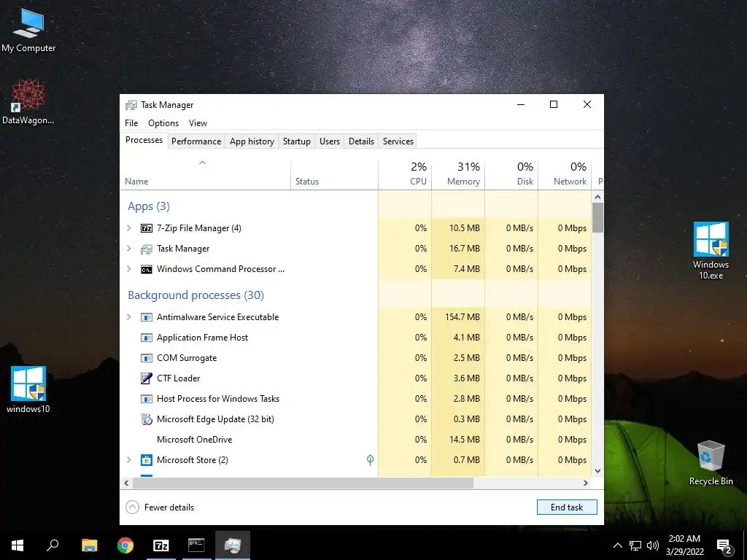Click the vertical scrollbar down arrow
Image resolution: width=747 pixels, height=560 pixels.
tap(598, 471)
